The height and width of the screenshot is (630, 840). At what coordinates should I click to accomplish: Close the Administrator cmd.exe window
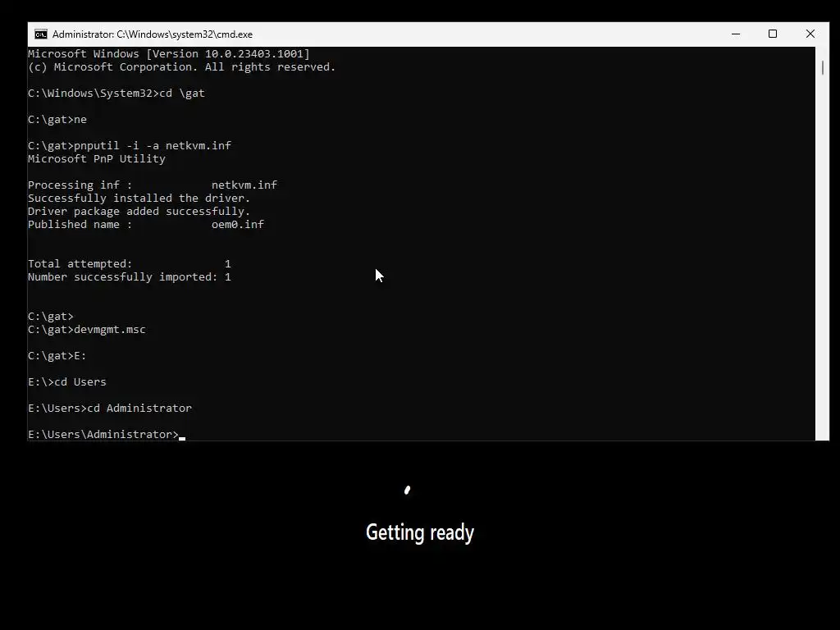point(810,34)
